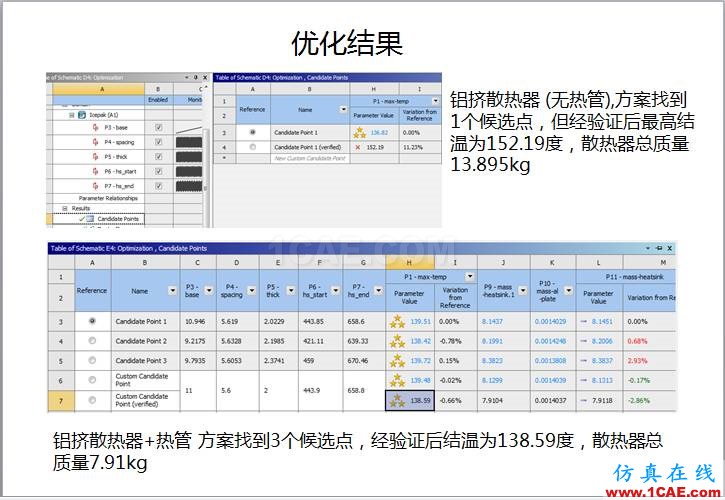Image resolution: width=725 pixels, height=500 pixels.
Task: Close the E4 Candidate Points table panel
Action: [670, 248]
